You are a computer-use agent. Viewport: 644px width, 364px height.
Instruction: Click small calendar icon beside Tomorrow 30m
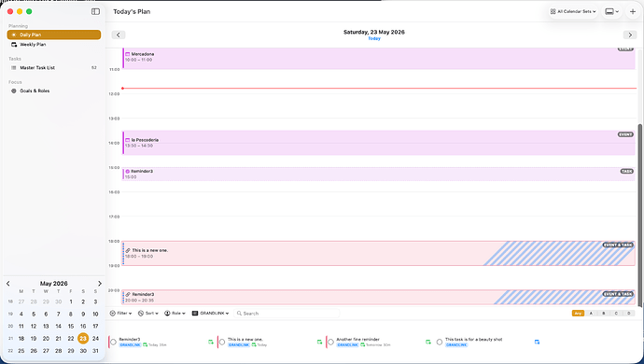point(363,344)
